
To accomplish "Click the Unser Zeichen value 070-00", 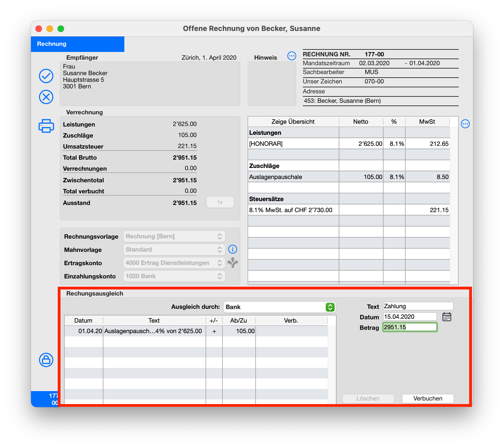I will click(374, 81).
